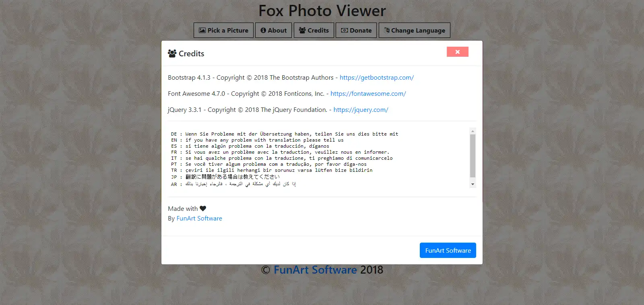644x305 pixels.
Task: Click the Fox Photo Viewer title
Action: pos(322,11)
